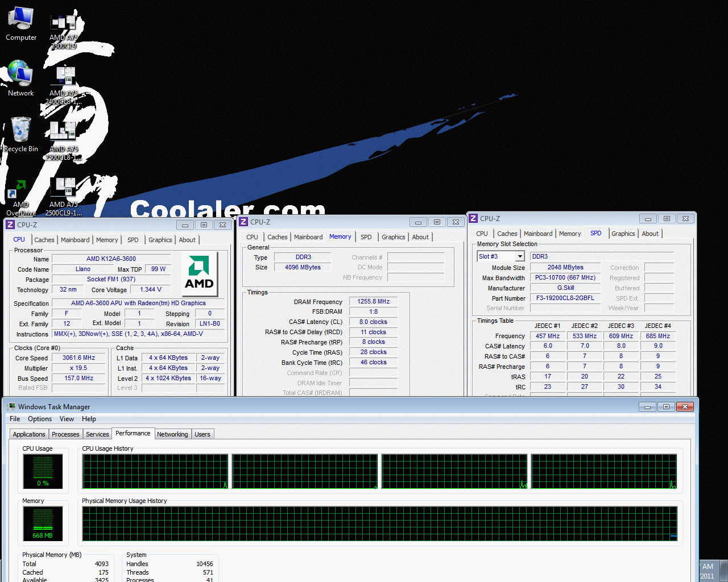Switch to Mainboard tab in left CPU-Z window
728x582 pixels.
[x=75, y=240]
